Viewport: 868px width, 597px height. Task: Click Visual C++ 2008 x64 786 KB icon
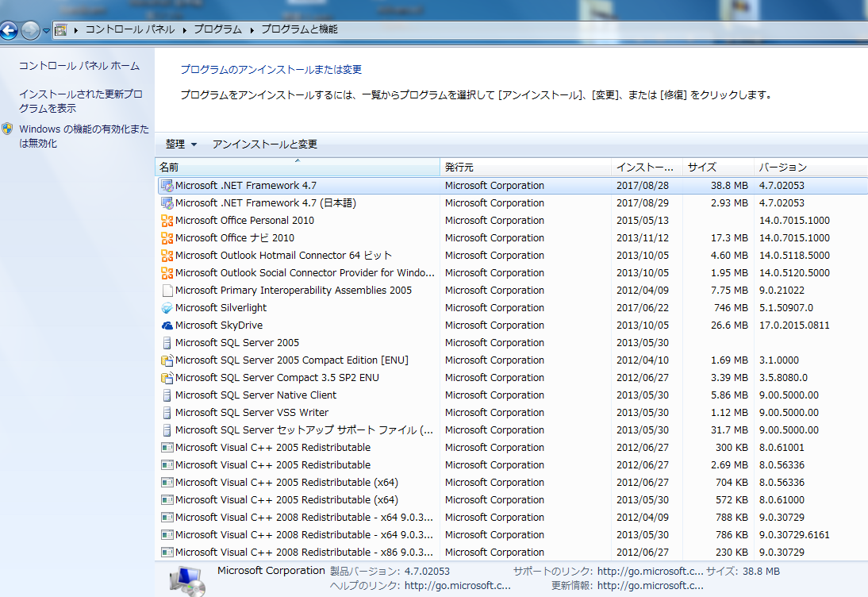coord(167,534)
